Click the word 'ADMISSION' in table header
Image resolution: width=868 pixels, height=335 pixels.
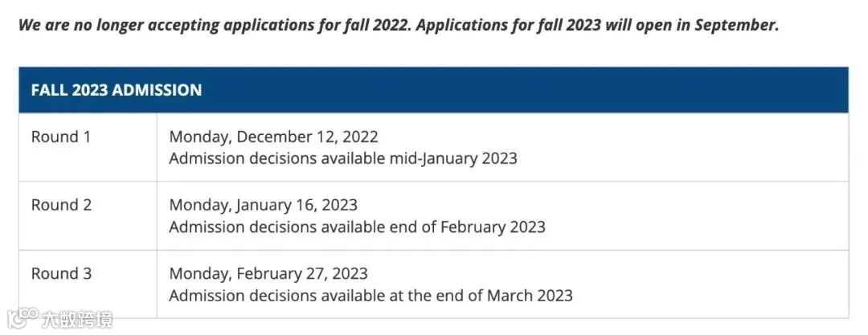pos(157,90)
